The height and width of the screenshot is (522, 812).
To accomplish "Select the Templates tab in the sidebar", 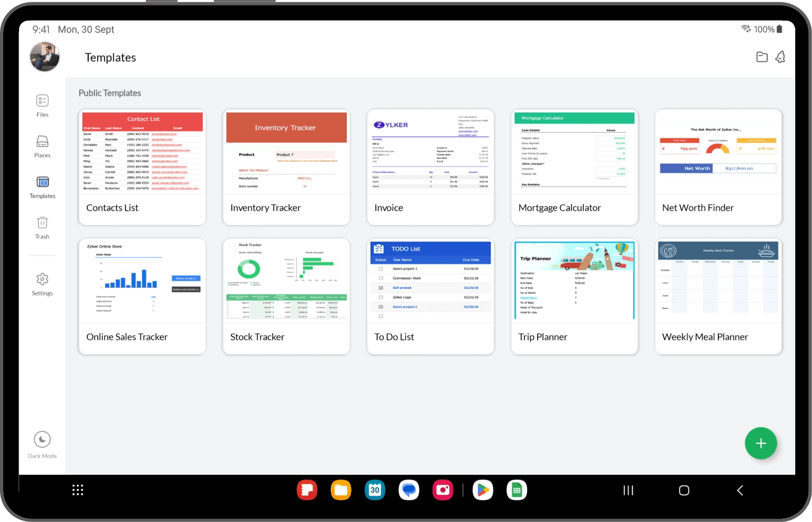I will tap(42, 187).
